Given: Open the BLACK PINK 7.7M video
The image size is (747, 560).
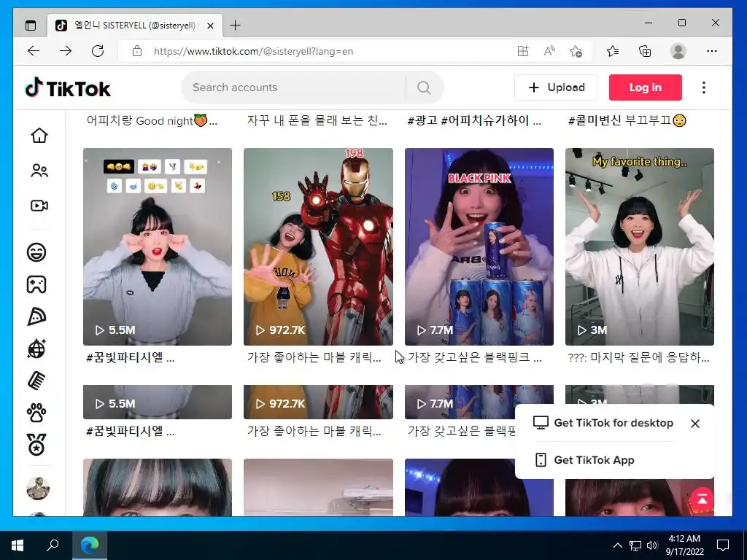Looking at the screenshot, I should coord(479,246).
